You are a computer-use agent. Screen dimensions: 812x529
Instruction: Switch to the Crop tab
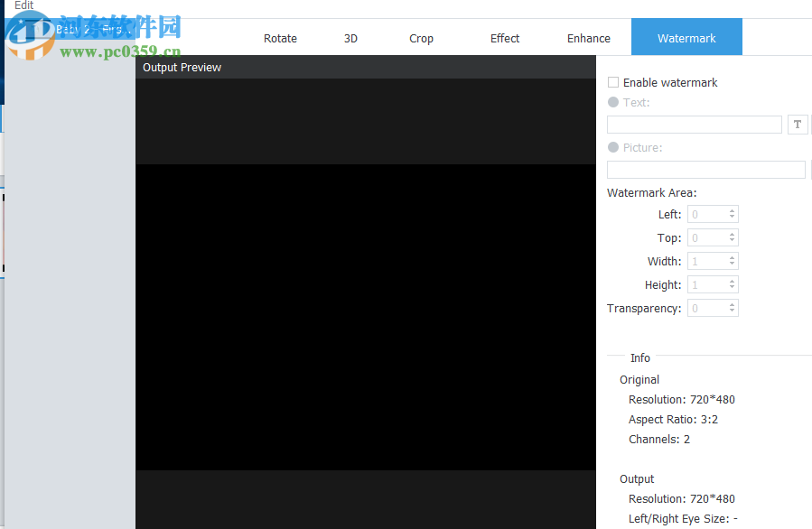421,38
